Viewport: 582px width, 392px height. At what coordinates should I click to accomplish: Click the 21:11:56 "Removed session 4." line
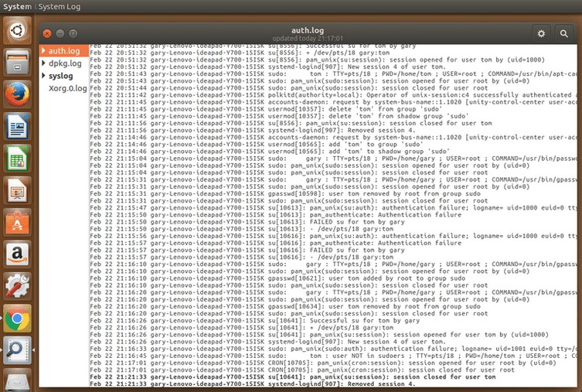pos(253,131)
